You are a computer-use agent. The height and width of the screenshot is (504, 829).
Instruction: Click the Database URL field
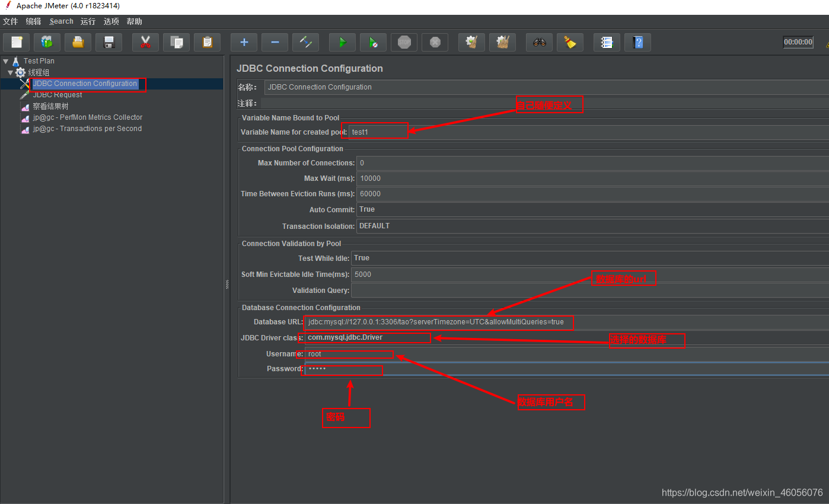pyautogui.click(x=566, y=322)
